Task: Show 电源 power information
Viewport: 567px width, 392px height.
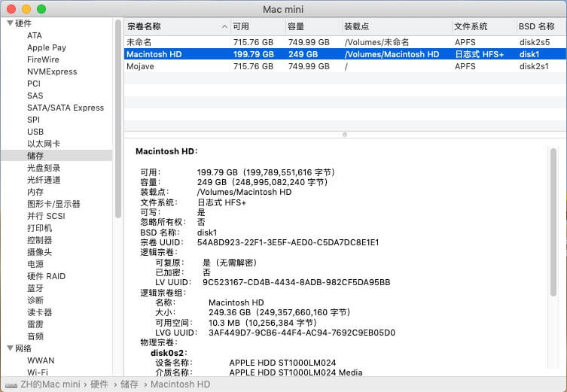Action: [x=35, y=264]
